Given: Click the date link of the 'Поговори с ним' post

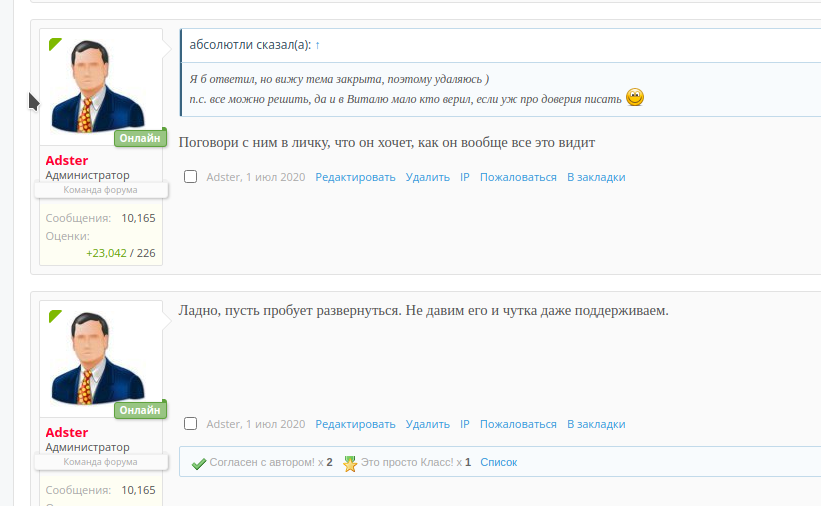Looking at the screenshot, I should (x=275, y=178).
